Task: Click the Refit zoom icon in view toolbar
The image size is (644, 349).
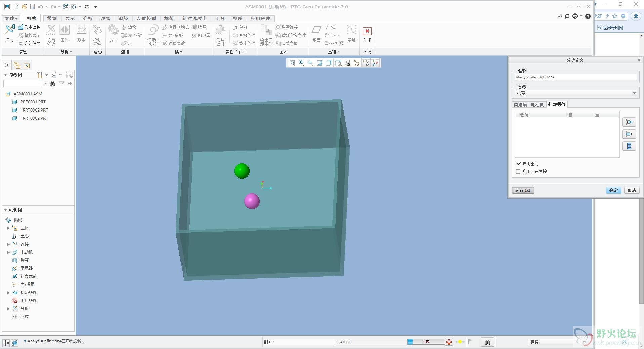Action: pyautogui.click(x=292, y=63)
